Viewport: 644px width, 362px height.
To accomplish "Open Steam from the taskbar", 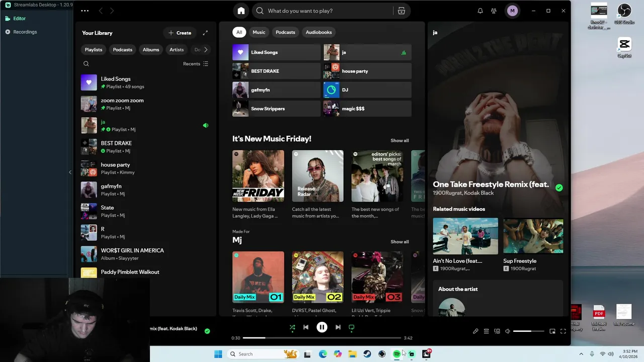I will (x=367, y=354).
